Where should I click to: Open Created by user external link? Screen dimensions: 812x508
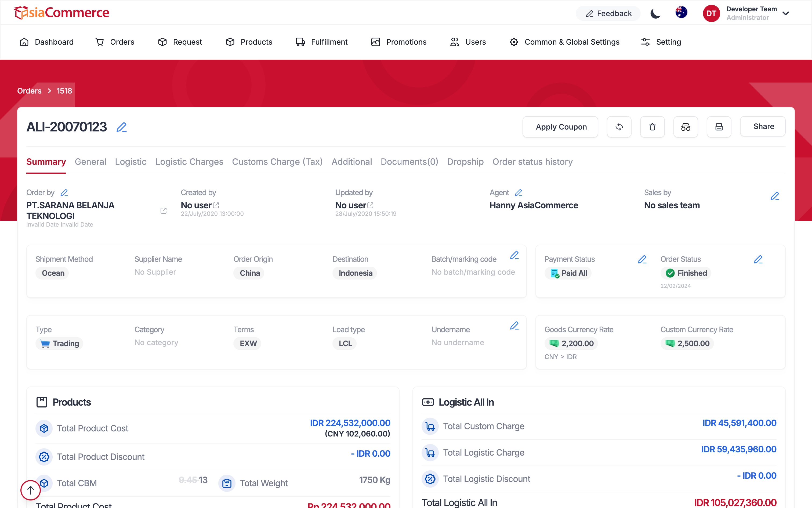point(216,205)
